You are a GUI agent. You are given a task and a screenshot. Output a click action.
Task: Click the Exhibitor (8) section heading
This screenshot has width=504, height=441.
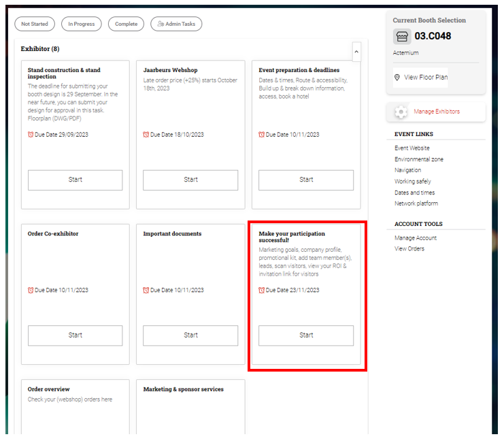click(x=40, y=49)
